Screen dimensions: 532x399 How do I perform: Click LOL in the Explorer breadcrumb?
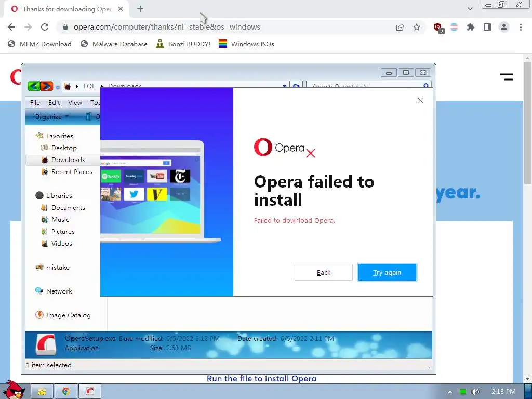[x=89, y=86]
